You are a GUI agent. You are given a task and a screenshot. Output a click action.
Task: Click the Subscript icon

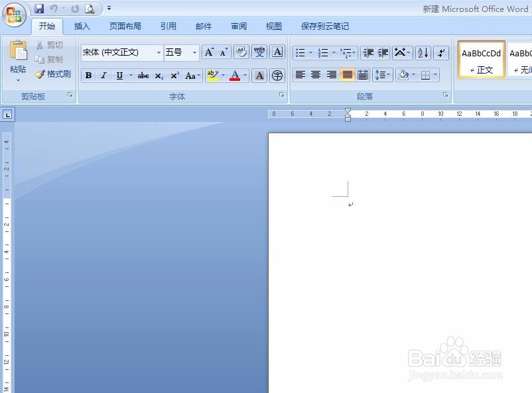click(x=158, y=75)
